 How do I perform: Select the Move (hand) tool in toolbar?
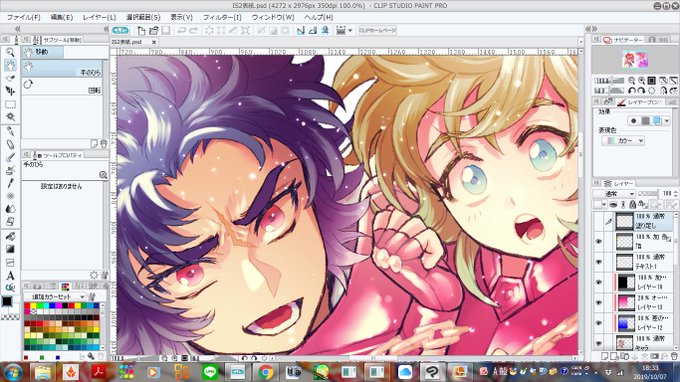tap(10, 65)
